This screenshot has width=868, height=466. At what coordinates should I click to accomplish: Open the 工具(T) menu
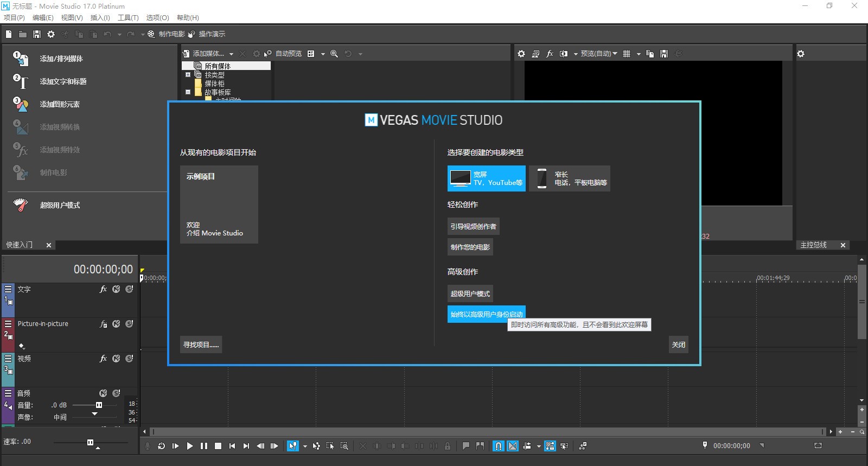pos(128,18)
